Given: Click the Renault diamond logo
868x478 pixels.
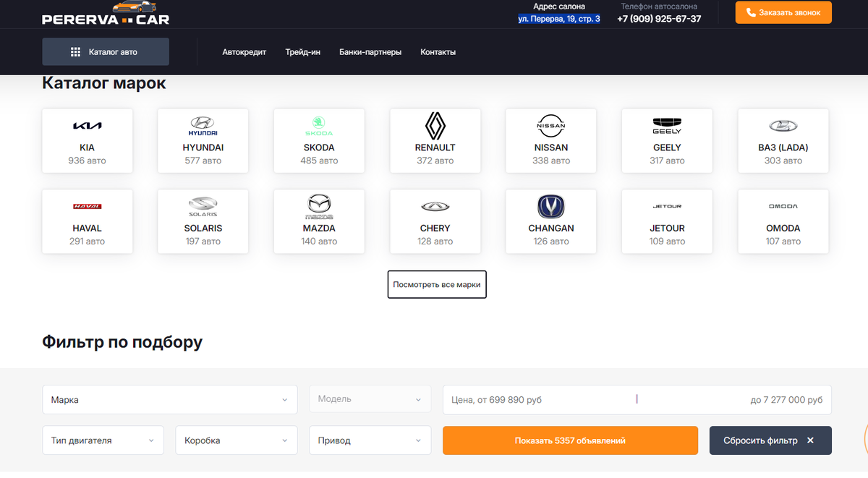Looking at the screenshot, I should (x=435, y=126).
